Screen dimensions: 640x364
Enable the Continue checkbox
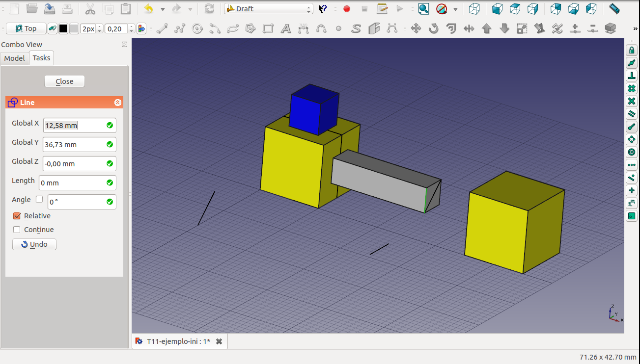point(17,230)
